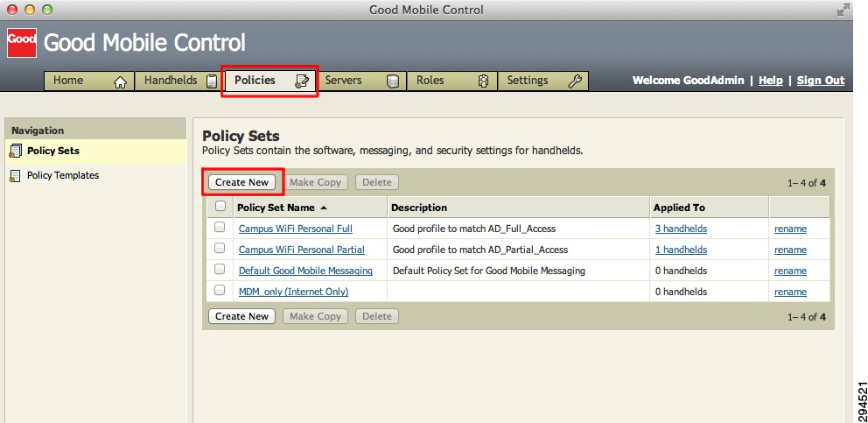The image size is (868, 423).
Task: Click the policy document icon on the Policies tab
Action: point(302,81)
